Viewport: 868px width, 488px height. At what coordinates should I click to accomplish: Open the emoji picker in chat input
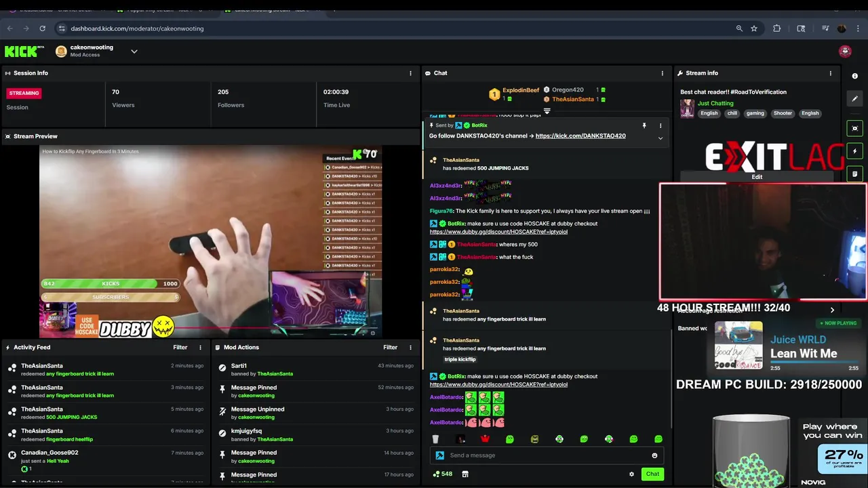tap(654, 455)
